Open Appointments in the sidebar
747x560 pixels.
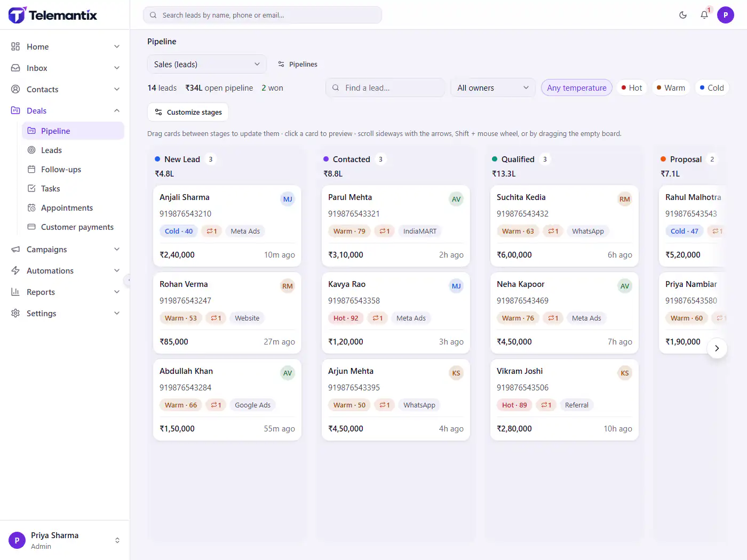[x=73, y=208]
